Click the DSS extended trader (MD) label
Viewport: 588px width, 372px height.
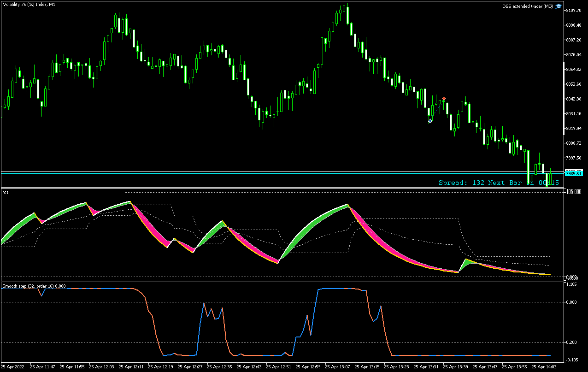528,6
